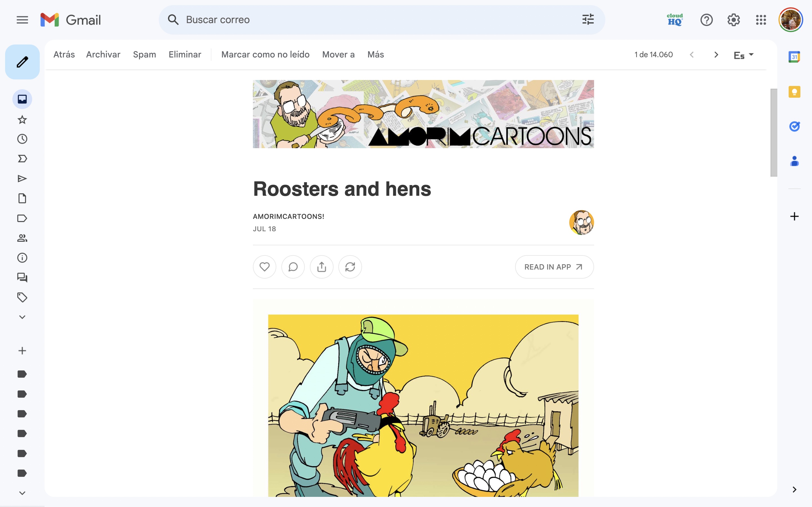Open the Mover a menu
The image size is (812, 507).
pyautogui.click(x=338, y=55)
